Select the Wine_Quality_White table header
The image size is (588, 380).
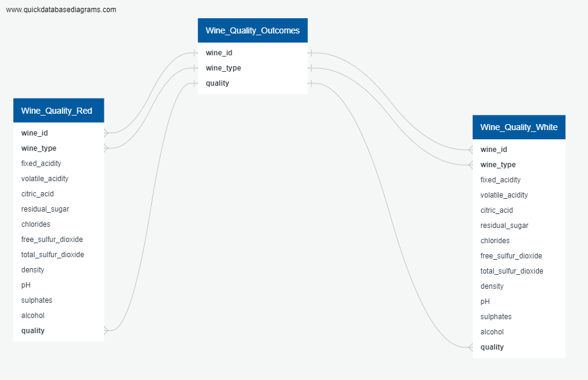tap(518, 127)
